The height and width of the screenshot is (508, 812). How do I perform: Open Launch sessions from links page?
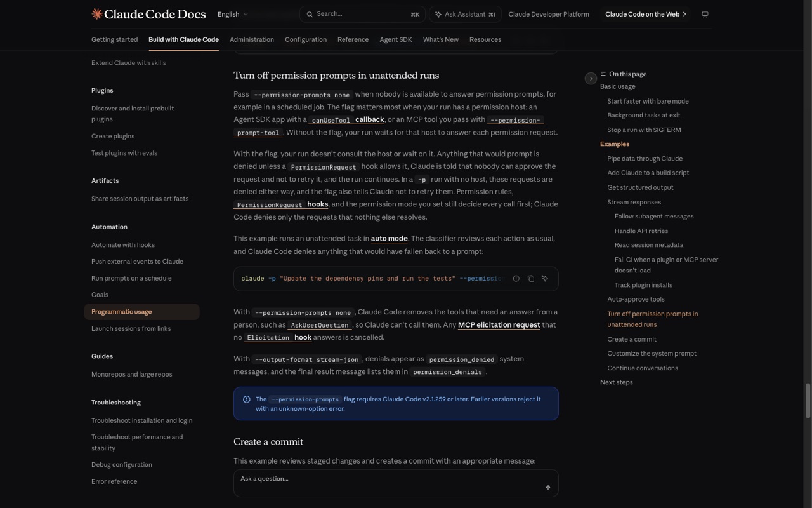(x=131, y=328)
